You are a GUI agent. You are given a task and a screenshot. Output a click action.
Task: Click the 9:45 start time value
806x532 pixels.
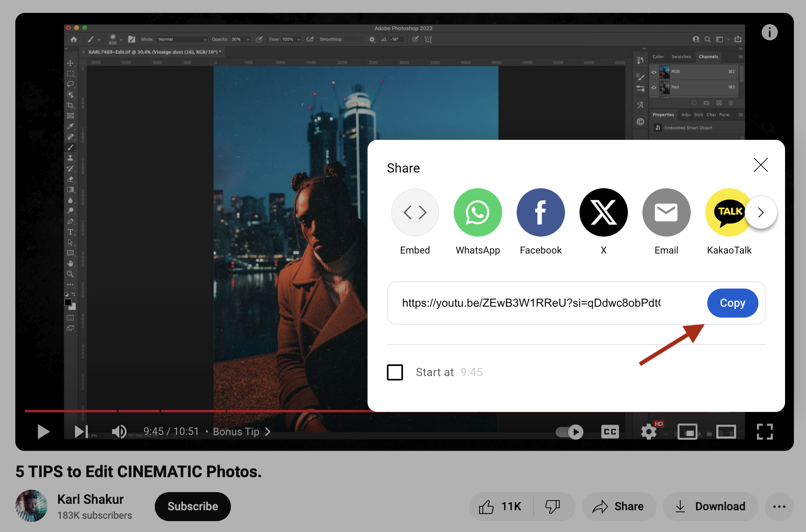(x=471, y=372)
